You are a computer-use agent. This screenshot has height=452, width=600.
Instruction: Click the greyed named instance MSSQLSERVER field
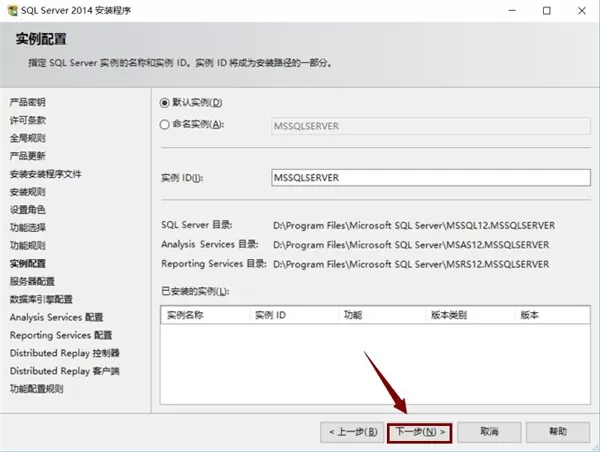(x=431, y=126)
